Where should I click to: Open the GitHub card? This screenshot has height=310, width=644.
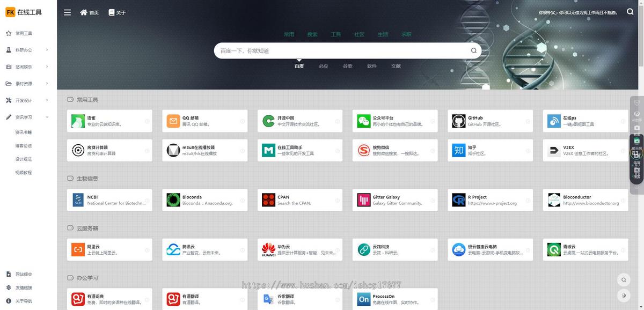click(491, 121)
